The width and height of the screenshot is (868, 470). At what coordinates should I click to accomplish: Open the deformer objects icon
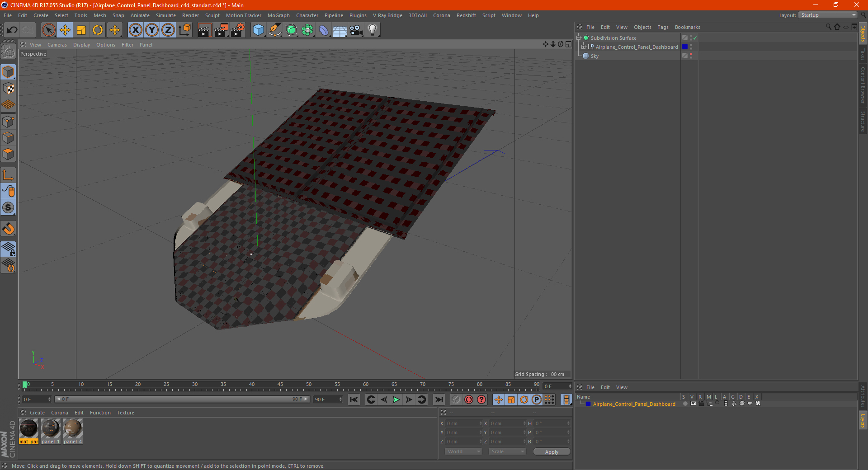(x=324, y=30)
